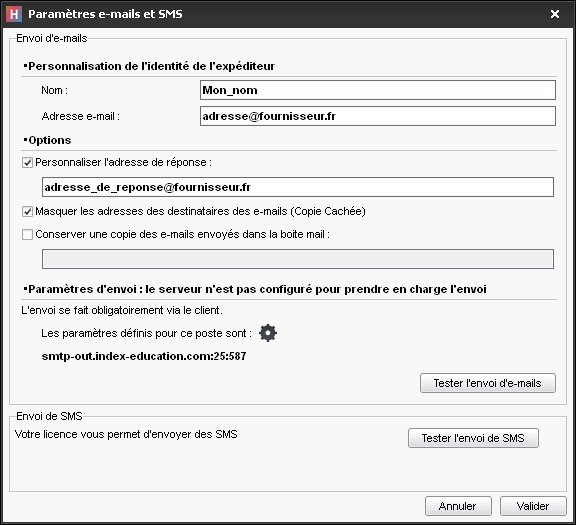Click the Paramètres d'envoi section heading
The width and height of the screenshot is (576, 525).
coord(257,289)
